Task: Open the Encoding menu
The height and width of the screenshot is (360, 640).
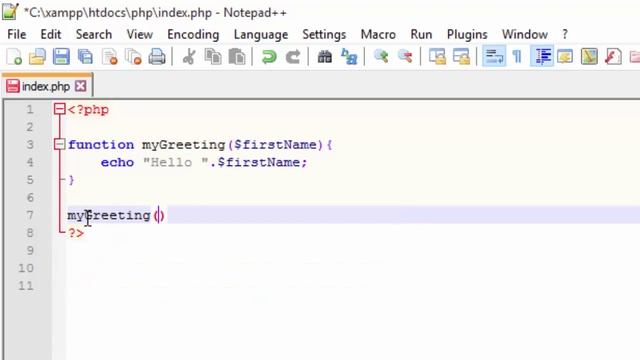Action: 193,34
